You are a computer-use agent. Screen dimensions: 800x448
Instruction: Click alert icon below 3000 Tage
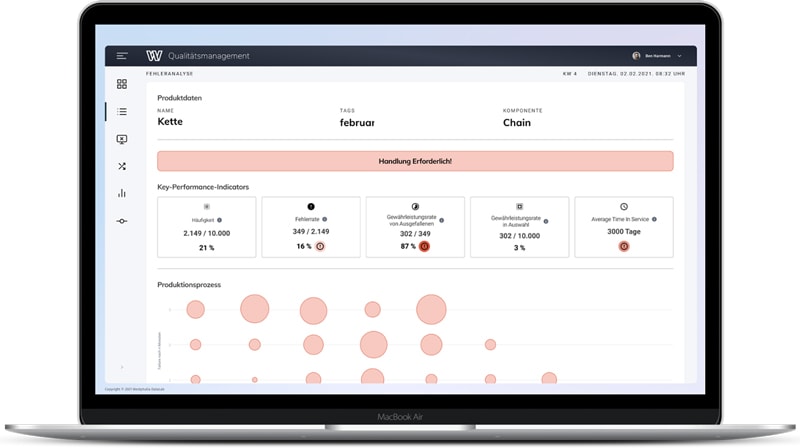623,246
